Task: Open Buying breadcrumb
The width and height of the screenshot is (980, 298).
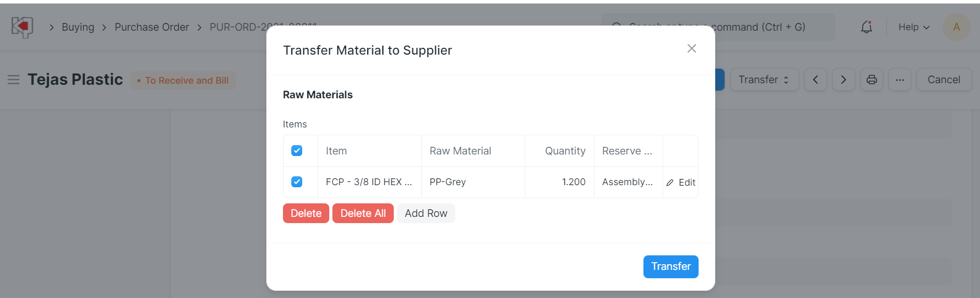Action: [x=78, y=27]
